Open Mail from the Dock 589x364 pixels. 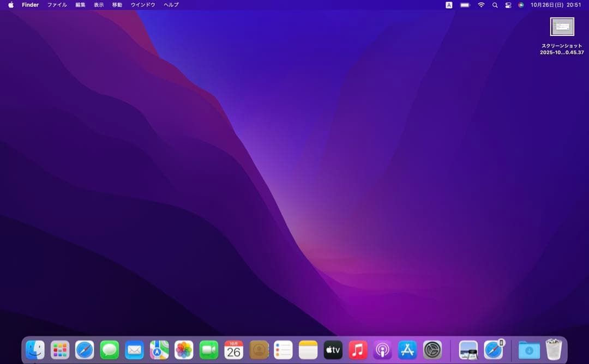click(x=134, y=349)
